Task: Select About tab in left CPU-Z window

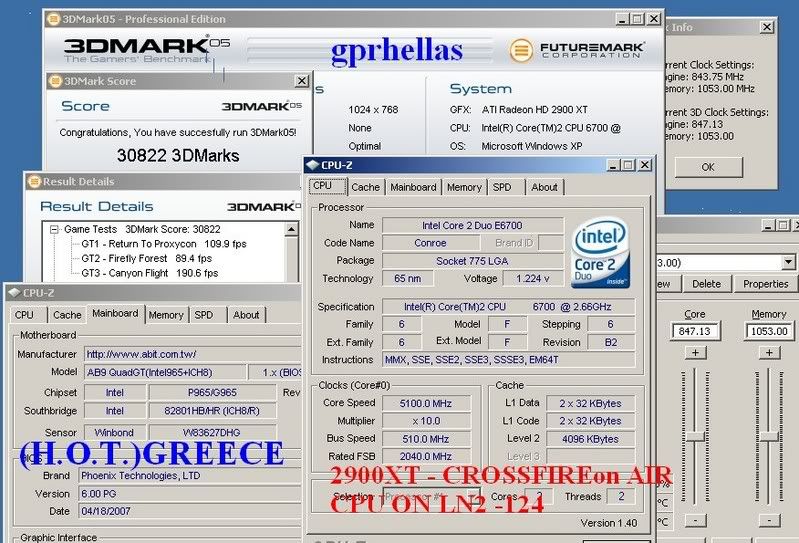Action: (x=246, y=315)
